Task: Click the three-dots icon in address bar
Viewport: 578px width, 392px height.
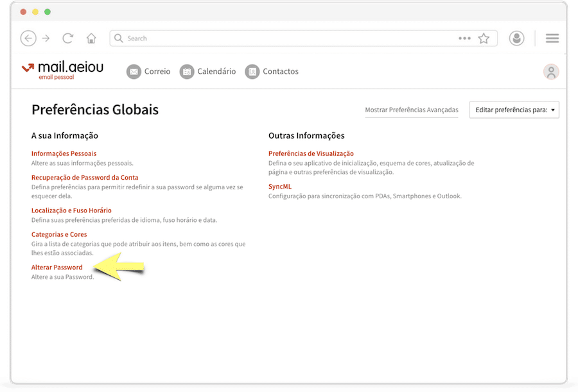Action: click(x=464, y=38)
